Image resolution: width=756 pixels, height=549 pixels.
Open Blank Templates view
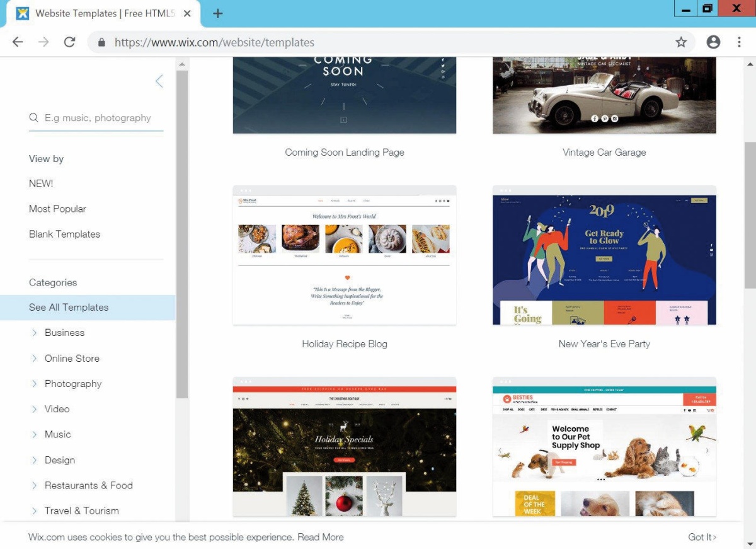pyautogui.click(x=64, y=234)
